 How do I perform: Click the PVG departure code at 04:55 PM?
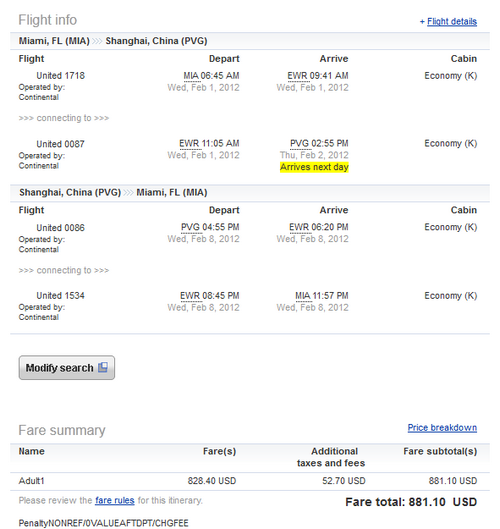pos(191,227)
